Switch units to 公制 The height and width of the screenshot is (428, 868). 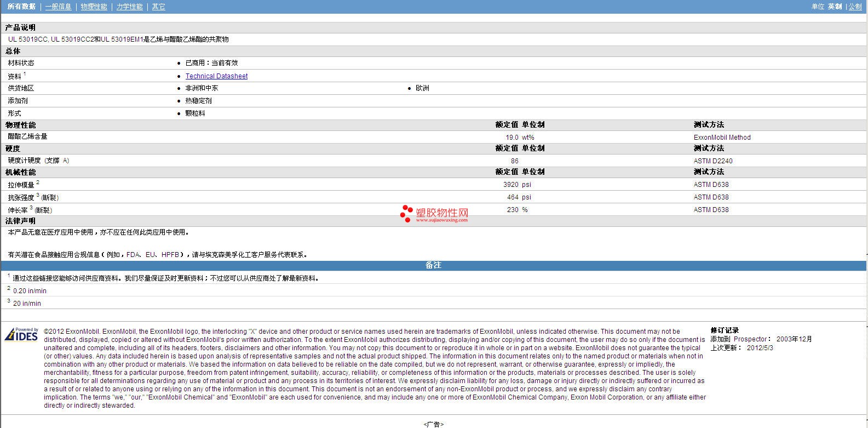pos(855,7)
